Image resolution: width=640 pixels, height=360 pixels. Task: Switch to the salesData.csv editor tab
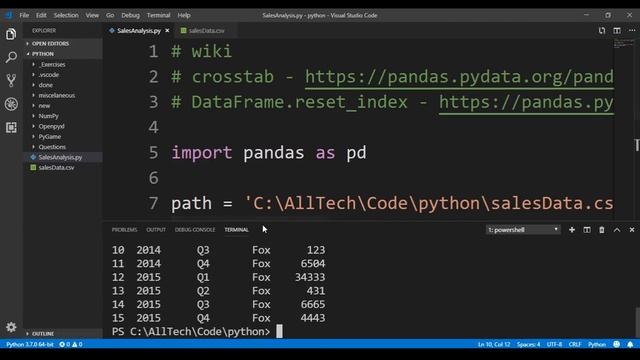pos(206,31)
